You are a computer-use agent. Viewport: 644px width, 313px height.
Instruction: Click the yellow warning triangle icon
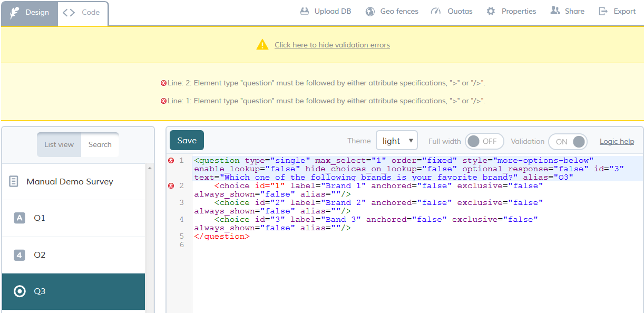pyautogui.click(x=262, y=45)
